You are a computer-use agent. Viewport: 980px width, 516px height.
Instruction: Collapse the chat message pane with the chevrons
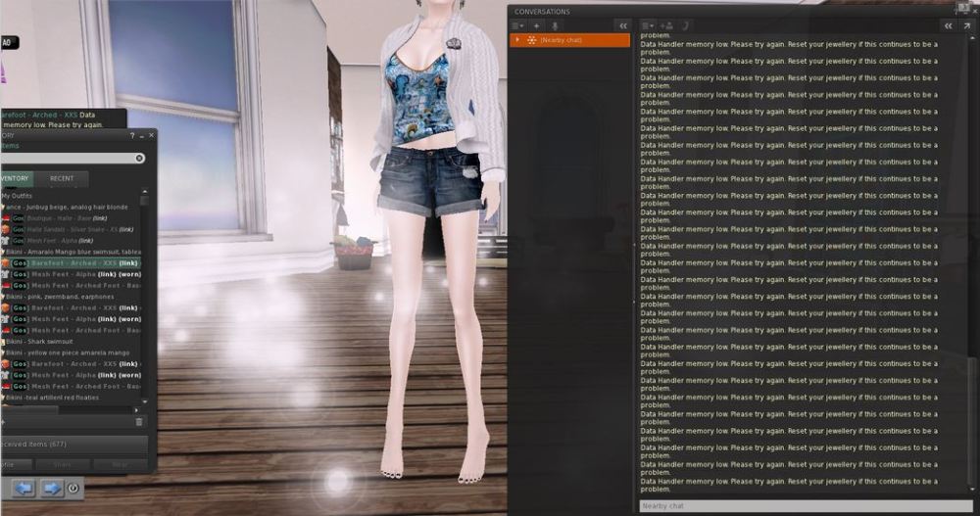point(948,25)
